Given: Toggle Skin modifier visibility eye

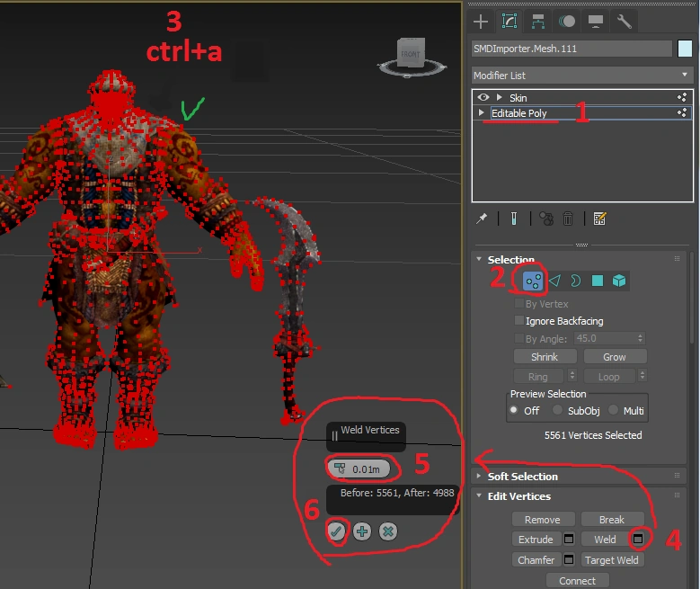Looking at the screenshot, I should click(483, 97).
